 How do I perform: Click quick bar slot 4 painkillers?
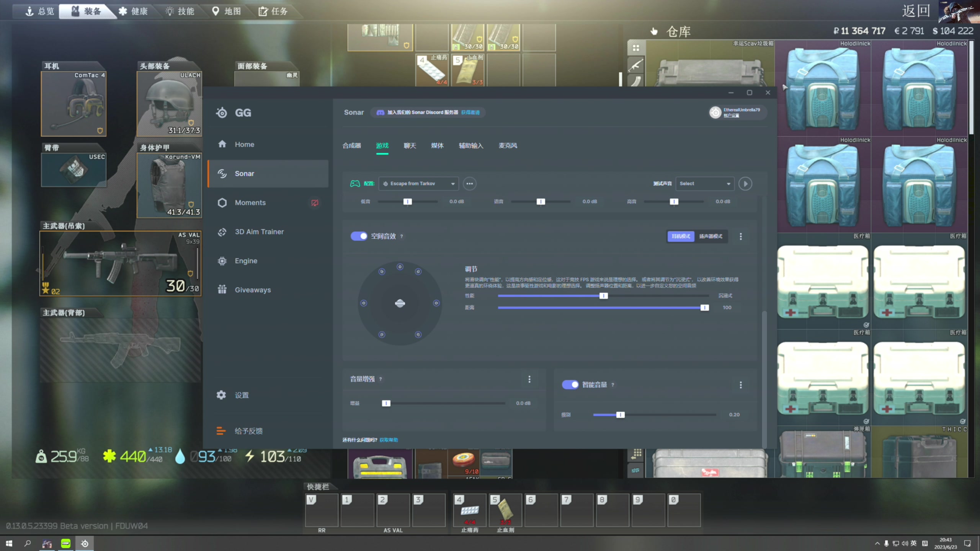coord(469,510)
